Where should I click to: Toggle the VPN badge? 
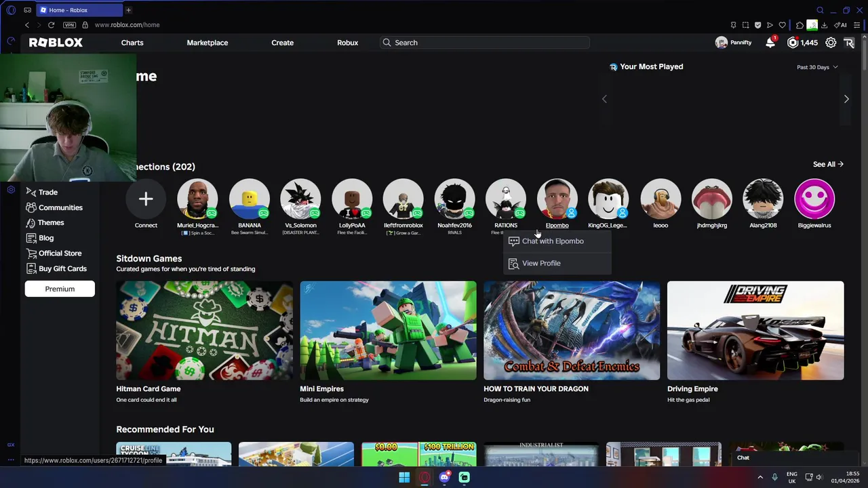click(x=69, y=25)
